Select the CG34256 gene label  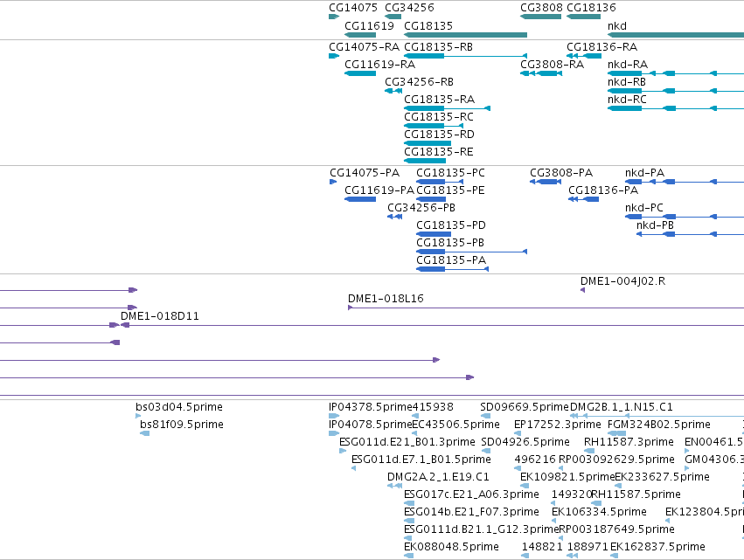409,8
